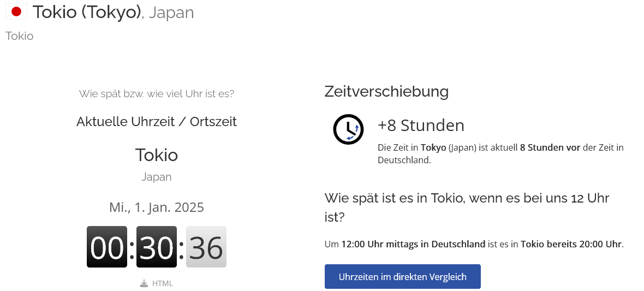Click the clock time-shift icon
This screenshot has width=644, height=291.
click(x=348, y=129)
